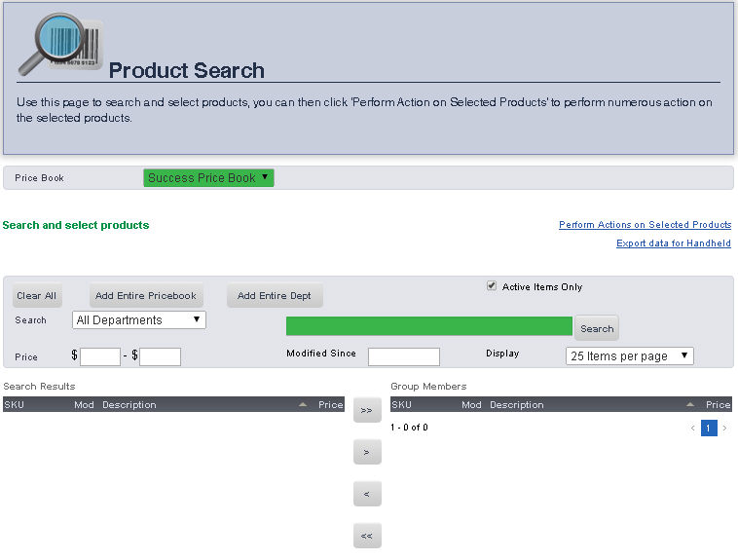Sort Group Members by Price column
Viewport: 738px width, 560px height.
pos(718,404)
